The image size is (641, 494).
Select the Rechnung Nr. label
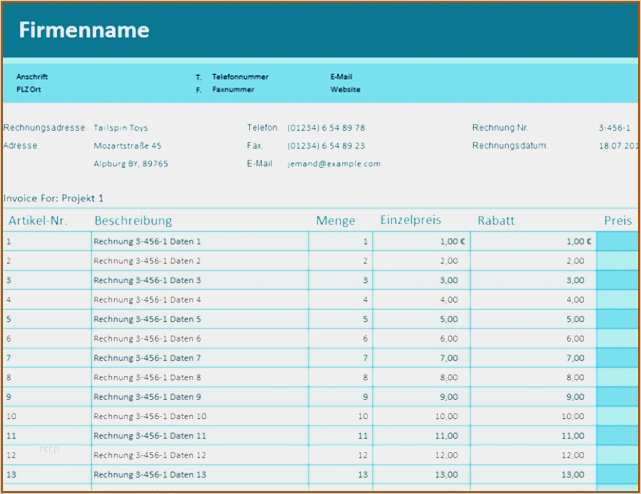pos(500,128)
